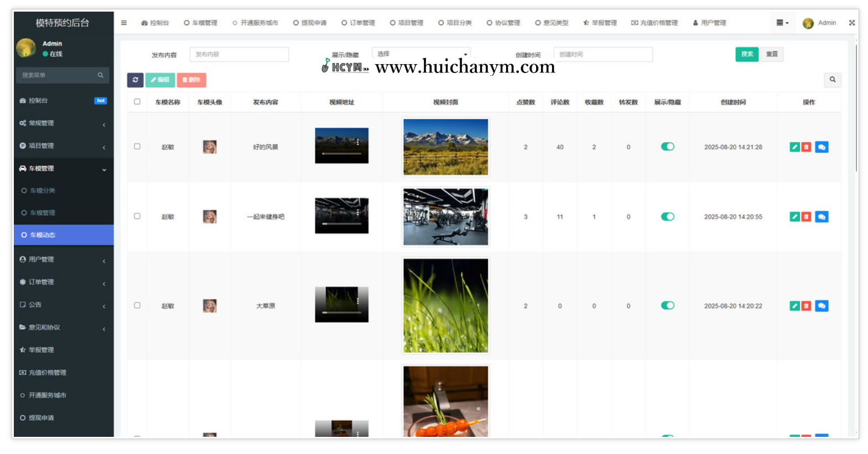Click the progress bar of first video

(x=341, y=153)
